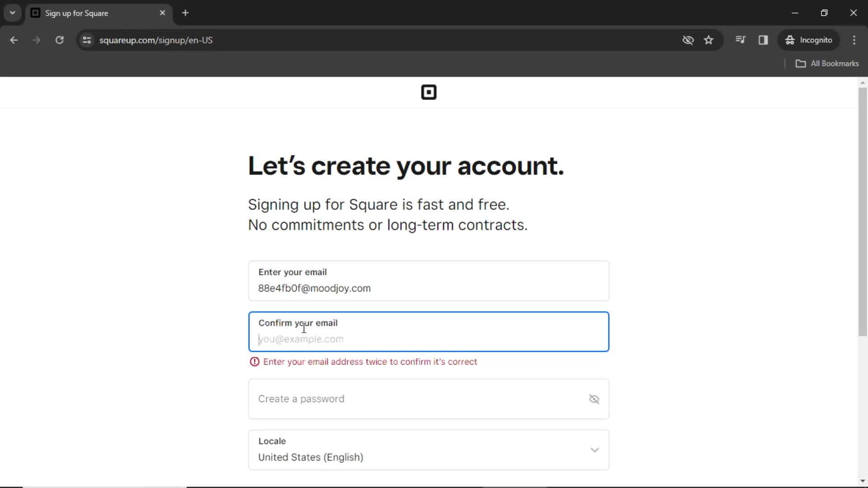Expand the new tab options chevron

pyautogui.click(x=13, y=13)
